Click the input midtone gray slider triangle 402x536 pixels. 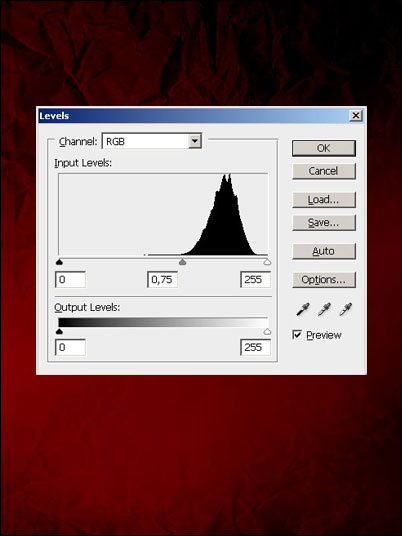183,262
